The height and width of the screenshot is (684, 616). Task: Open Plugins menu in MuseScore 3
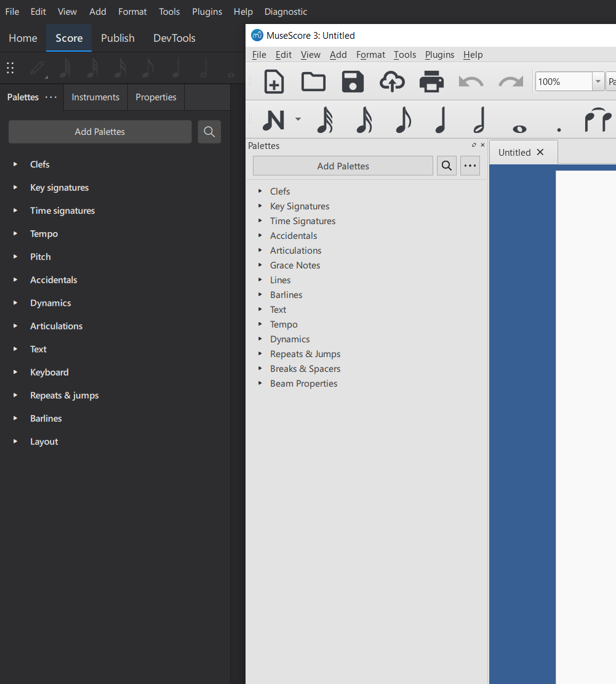pyautogui.click(x=439, y=55)
